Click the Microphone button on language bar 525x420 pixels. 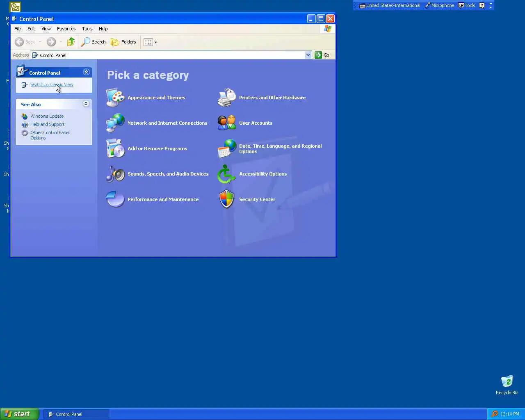tap(440, 5)
